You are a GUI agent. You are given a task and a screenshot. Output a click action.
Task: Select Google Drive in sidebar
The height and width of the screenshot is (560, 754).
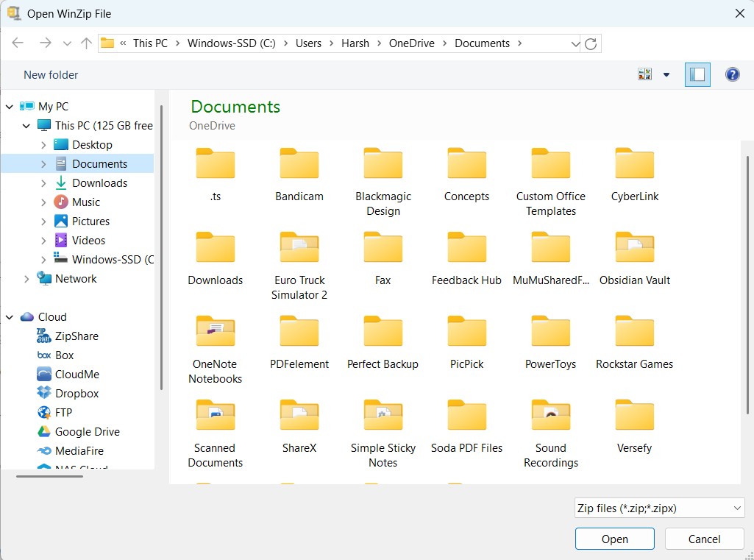(x=87, y=432)
